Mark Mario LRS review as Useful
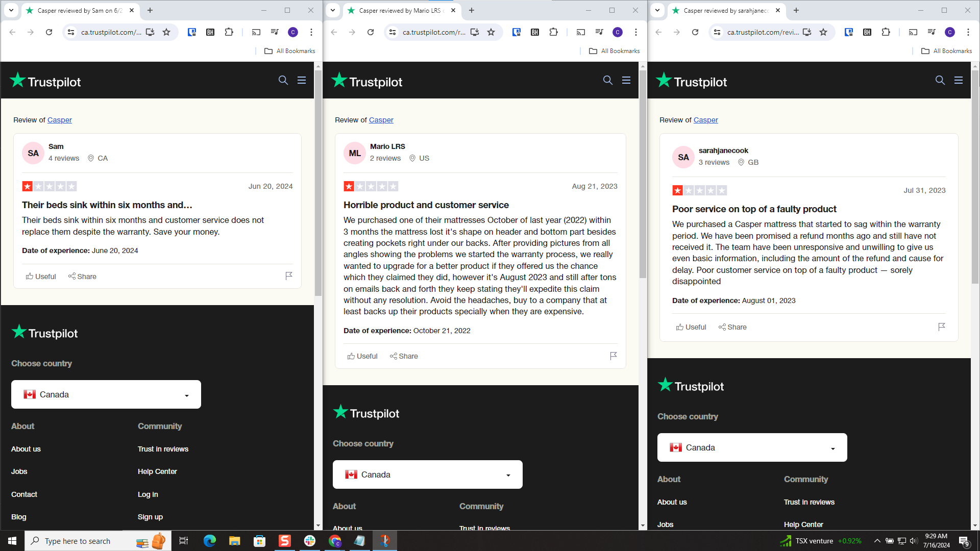The height and width of the screenshot is (551, 980). pyautogui.click(x=362, y=356)
